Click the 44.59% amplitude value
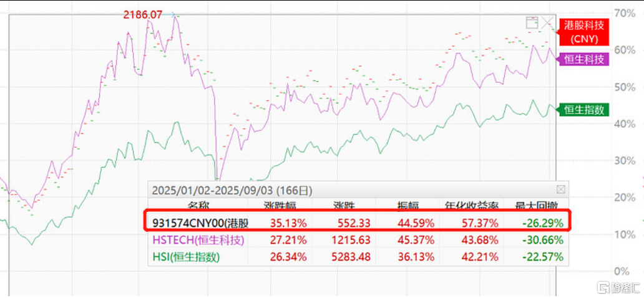 [416, 223]
